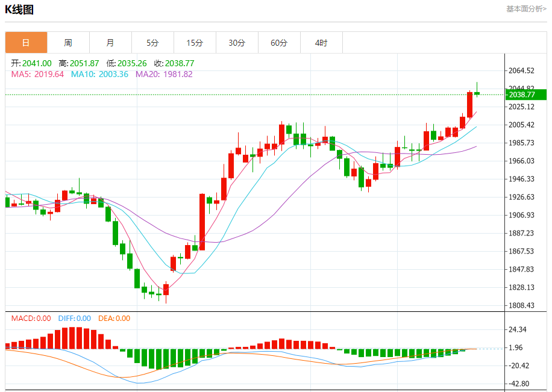
Task: Click the 开:2041.00 open price value
Action: [31, 63]
